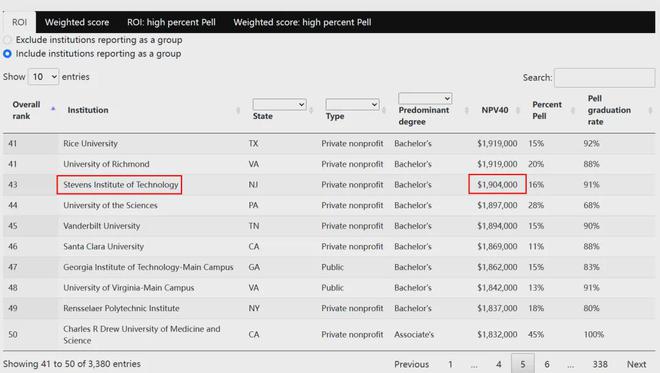The width and height of the screenshot is (660, 373).
Task: Open the ROI: high percent Pell tab
Action: pyautogui.click(x=171, y=22)
